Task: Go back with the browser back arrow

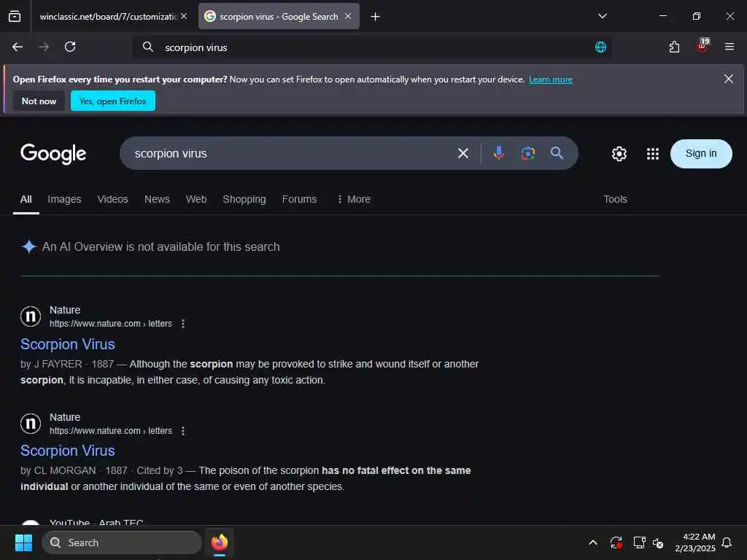Action: pyautogui.click(x=18, y=47)
